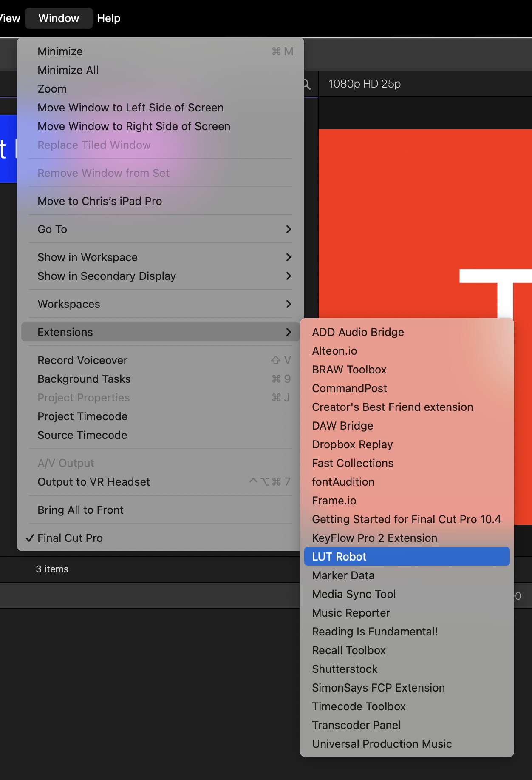This screenshot has width=532, height=780.
Task: Choose Output to VR Headset
Action: pos(94,482)
